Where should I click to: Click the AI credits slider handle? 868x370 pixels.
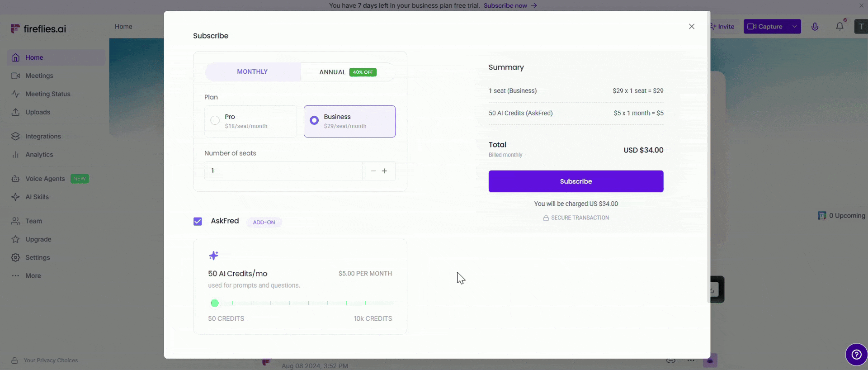coord(215,303)
